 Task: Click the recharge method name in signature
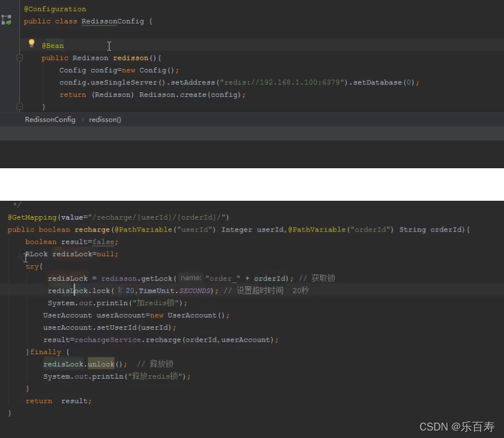coord(92,230)
